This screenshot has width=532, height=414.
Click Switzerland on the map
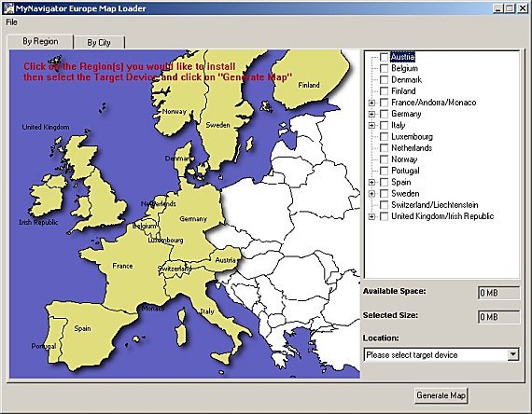click(x=175, y=269)
